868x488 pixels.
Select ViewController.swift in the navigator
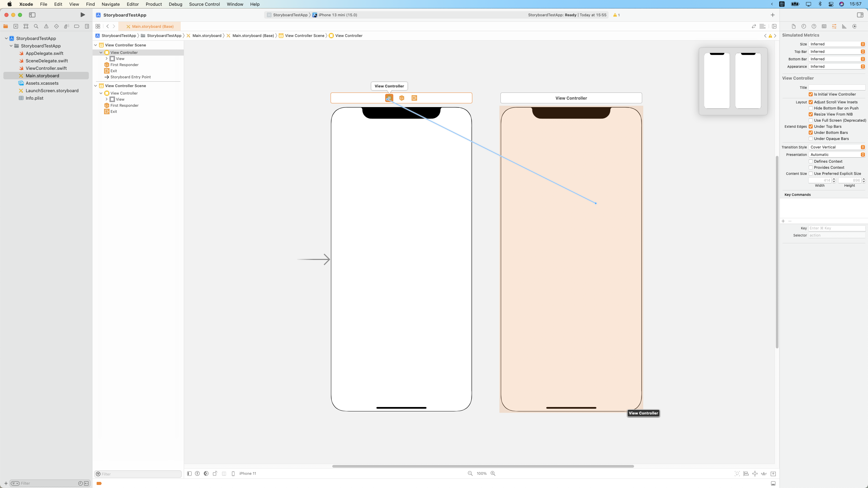(x=46, y=68)
